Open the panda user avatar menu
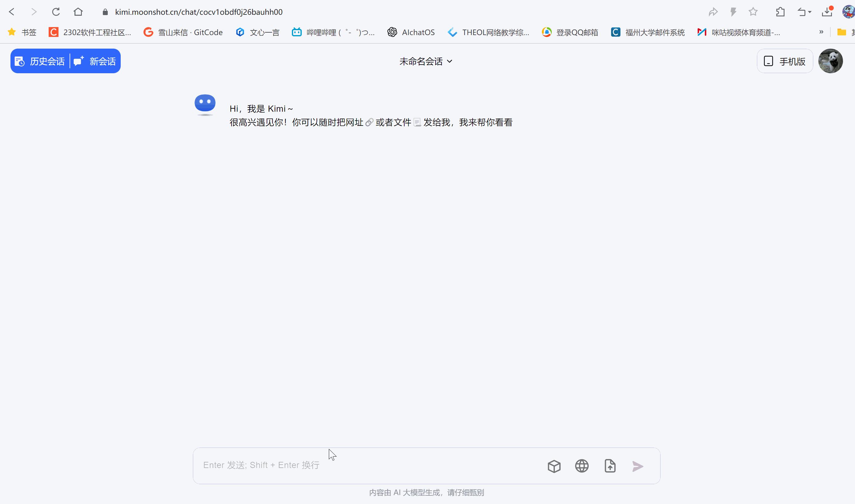Screen dimensions: 855x504 (831, 61)
